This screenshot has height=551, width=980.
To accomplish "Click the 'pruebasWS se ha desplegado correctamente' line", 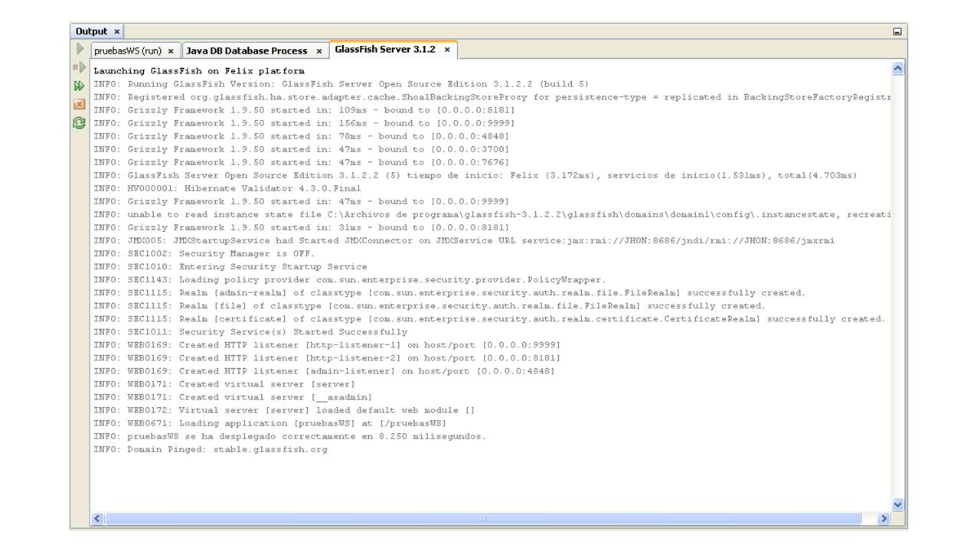I will point(290,435).
